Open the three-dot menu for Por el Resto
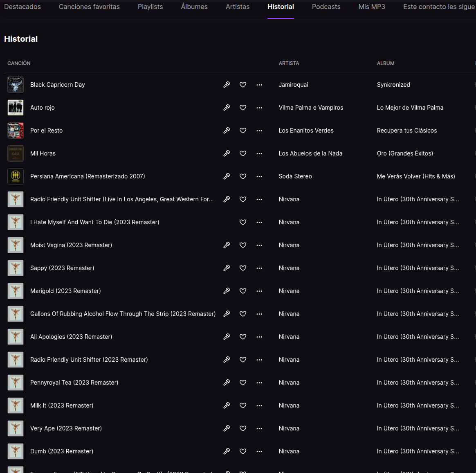476x473 pixels. pyautogui.click(x=259, y=131)
